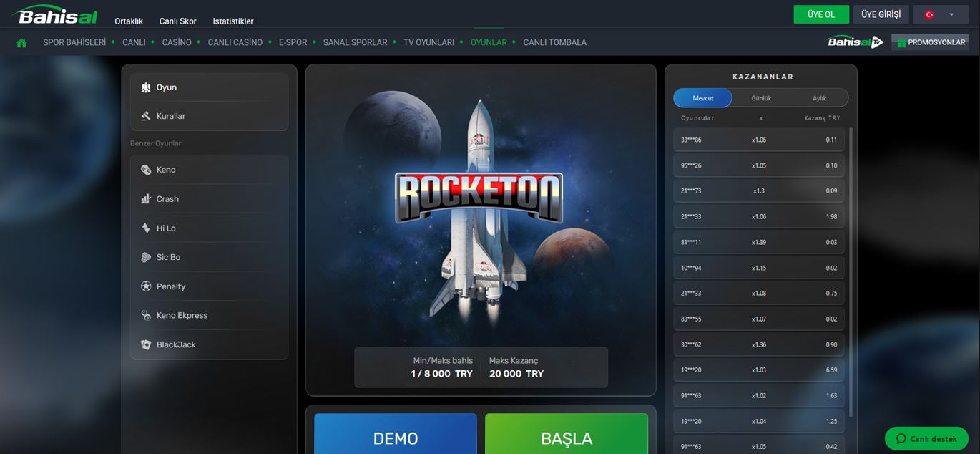Select the Mevcut winners tab
Screen dimensions: 980x454
[x=702, y=98]
